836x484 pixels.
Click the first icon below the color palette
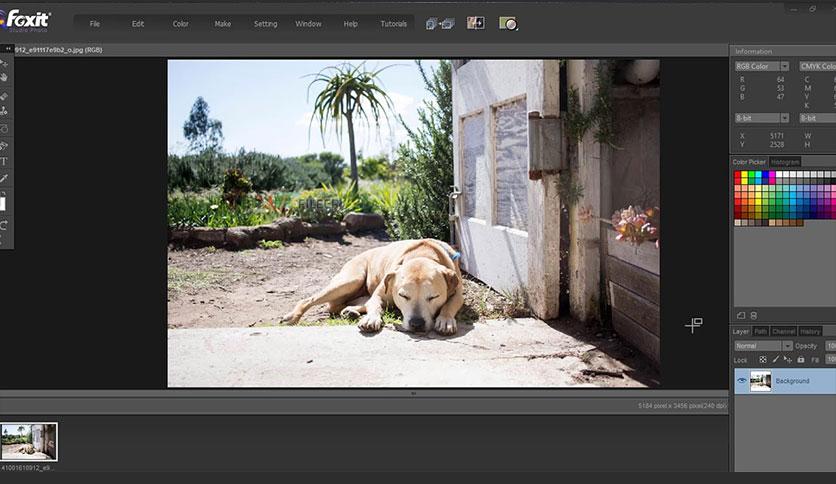coord(741,316)
